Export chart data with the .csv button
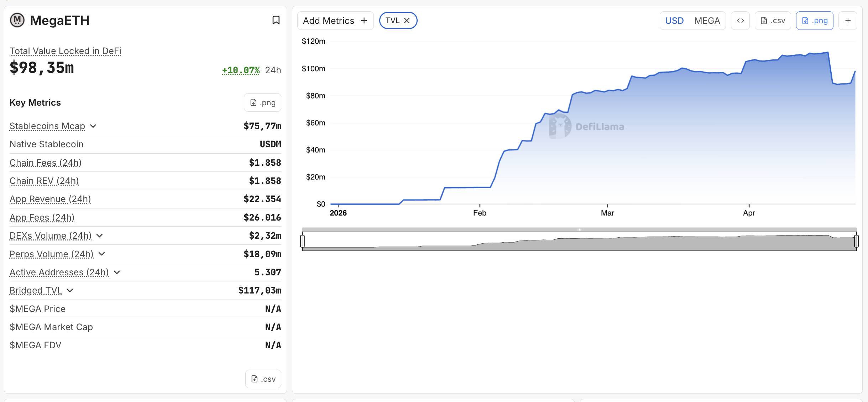Image resolution: width=868 pixels, height=402 pixels. click(773, 20)
